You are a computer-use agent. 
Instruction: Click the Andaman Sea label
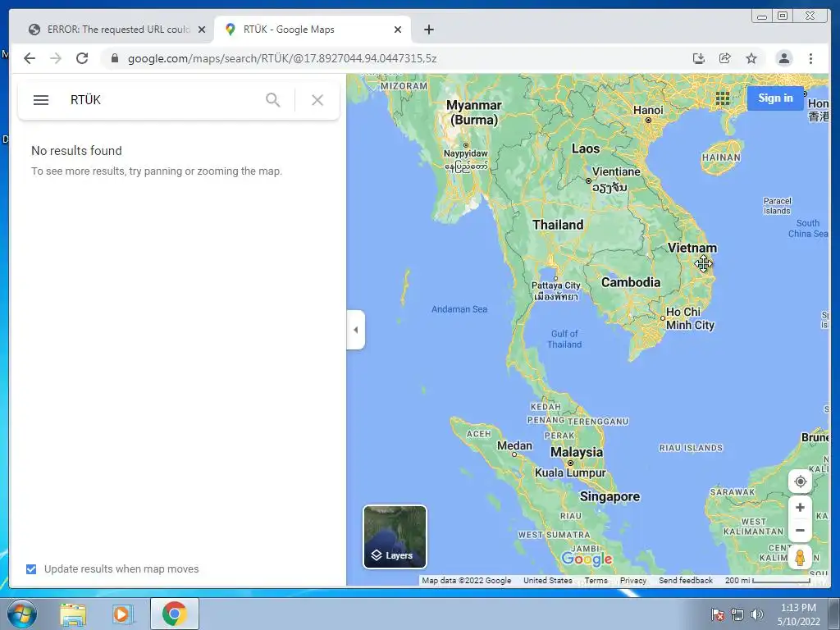tap(459, 309)
